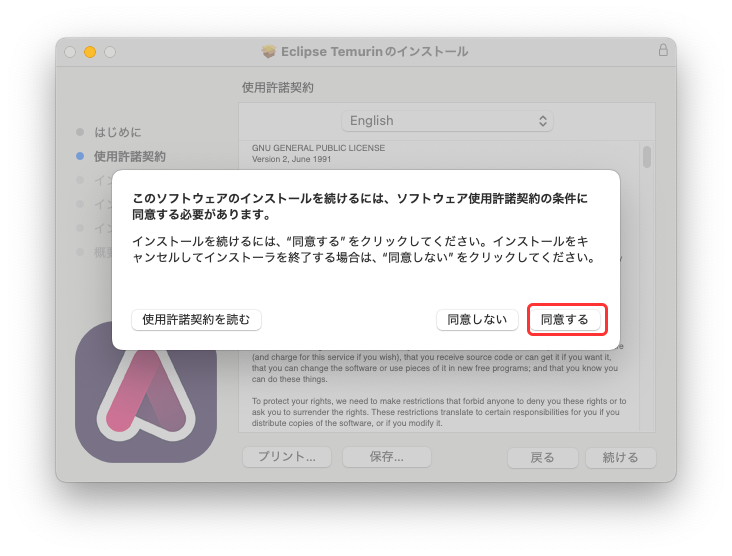
Task: Click the 使用許諾契約 pane heading
Action: [x=278, y=87]
